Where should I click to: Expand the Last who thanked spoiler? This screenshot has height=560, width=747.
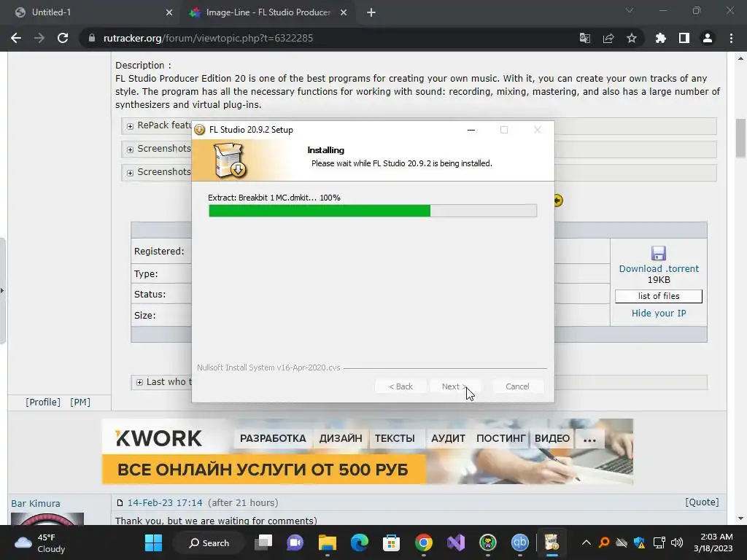coord(139,382)
